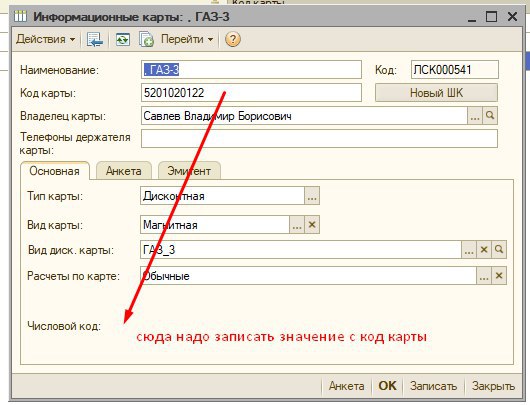Click the copy-to-new-item toolbar icon

coord(146,40)
